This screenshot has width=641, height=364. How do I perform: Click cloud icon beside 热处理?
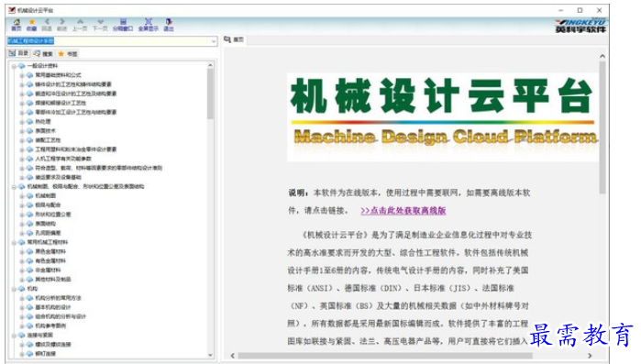(x=29, y=121)
